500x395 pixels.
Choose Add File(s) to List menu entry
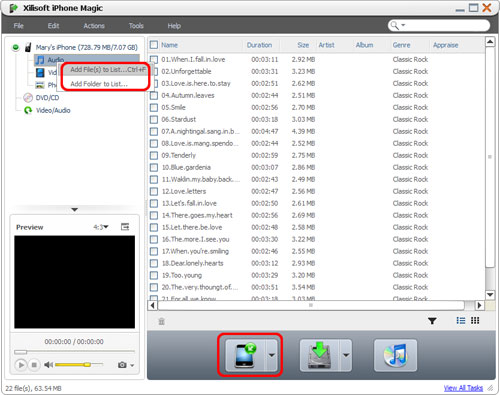(x=105, y=70)
